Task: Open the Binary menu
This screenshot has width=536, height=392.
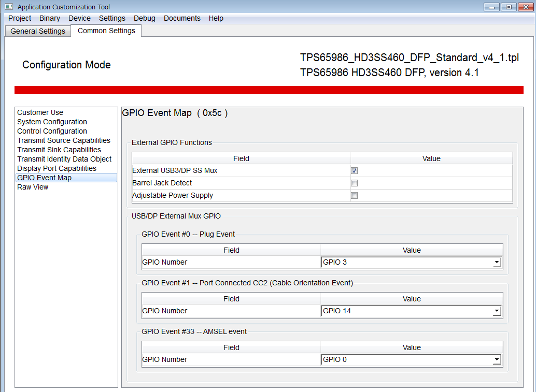Action: 50,19
